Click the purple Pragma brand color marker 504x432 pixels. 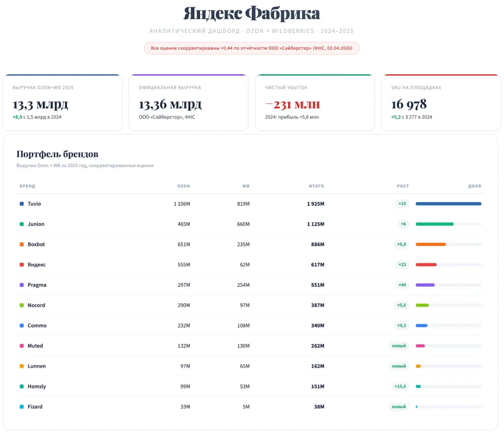click(x=22, y=285)
